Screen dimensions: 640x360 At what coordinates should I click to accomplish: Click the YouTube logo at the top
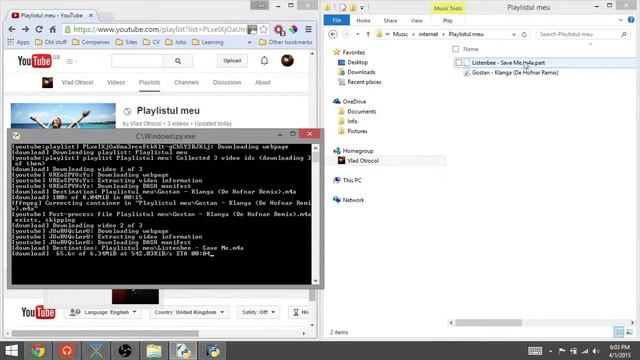pos(35,61)
